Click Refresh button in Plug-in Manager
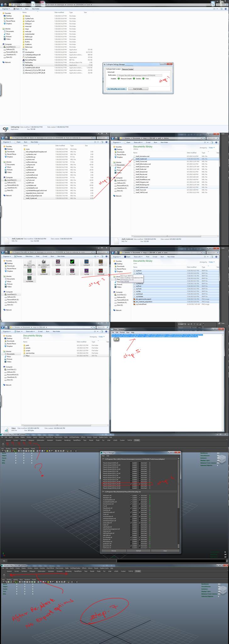 click(138, 551)
